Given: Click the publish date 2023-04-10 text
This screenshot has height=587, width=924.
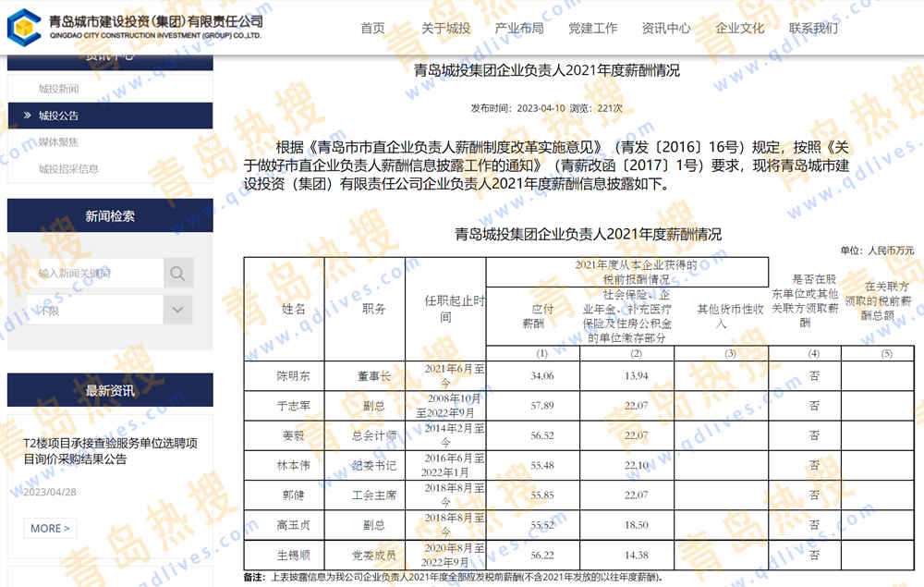Looking at the screenshot, I should coord(541,108).
